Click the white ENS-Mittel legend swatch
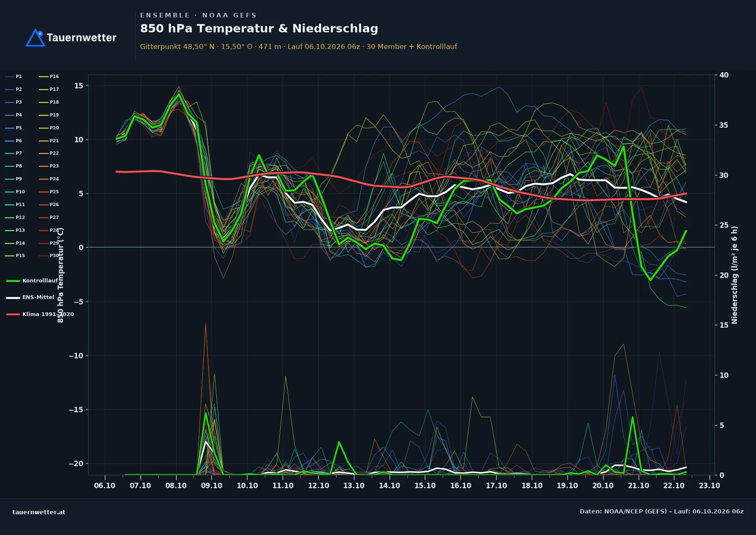756x535 pixels. [13, 297]
